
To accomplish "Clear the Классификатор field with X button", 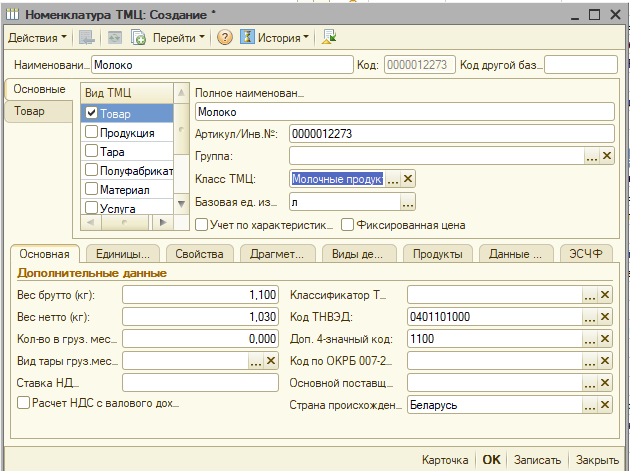I will click(x=606, y=295).
